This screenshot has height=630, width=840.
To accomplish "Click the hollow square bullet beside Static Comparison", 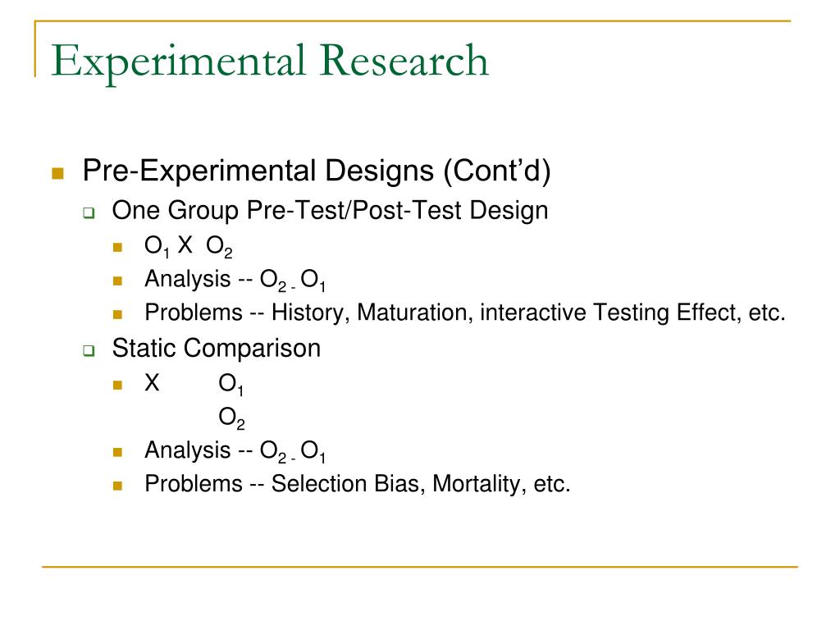I will point(89,351).
